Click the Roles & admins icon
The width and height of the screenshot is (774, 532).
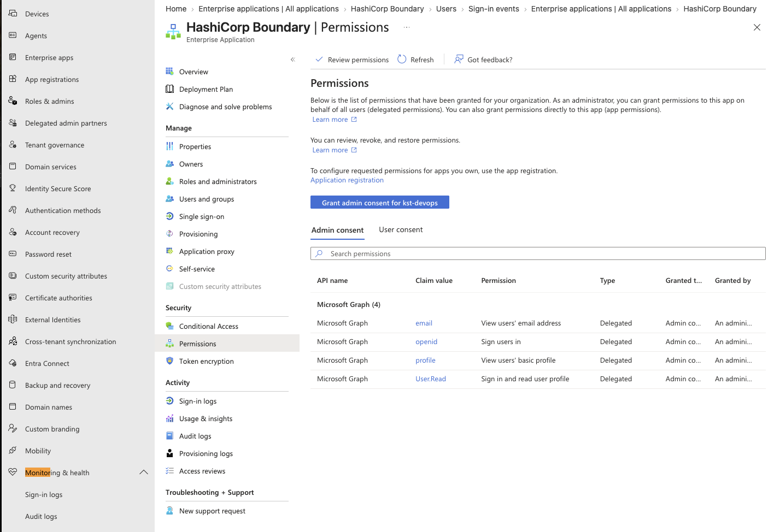tap(13, 101)
